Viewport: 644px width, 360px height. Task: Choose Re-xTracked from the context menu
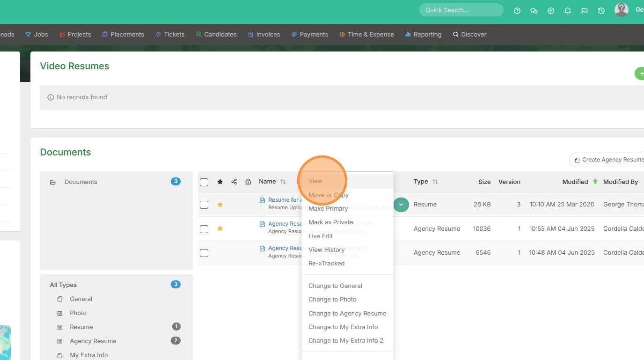click(x=347, y=264)
